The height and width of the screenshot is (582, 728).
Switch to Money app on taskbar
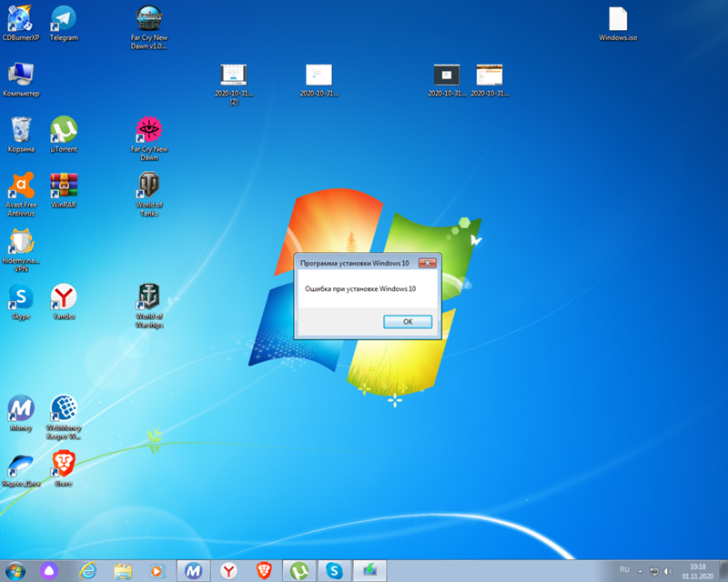pyautogui.click(x=194, y=571)
